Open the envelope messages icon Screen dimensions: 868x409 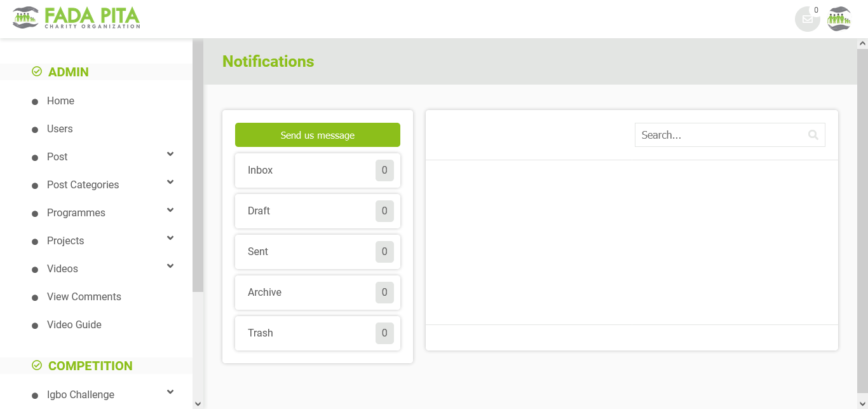coord(807,19)
